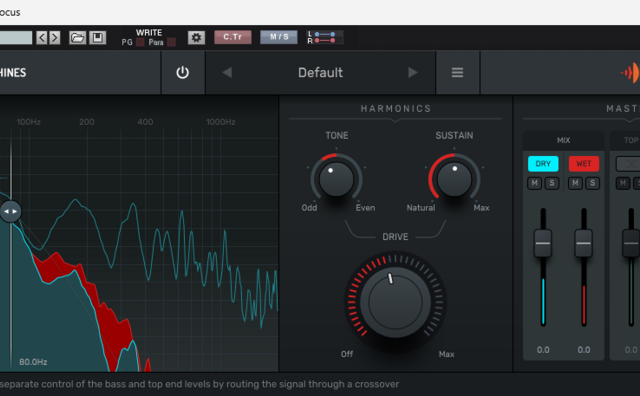The width and height of the screenshot is (640, 396).
Task: Click the orange plugin brand logo
Action: (631, 73)
